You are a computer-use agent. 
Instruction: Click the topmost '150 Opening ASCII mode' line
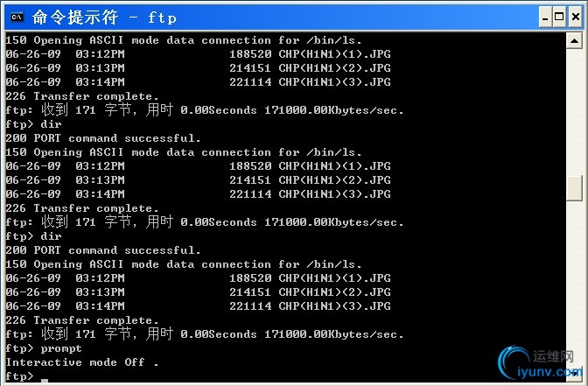[184, 40]
